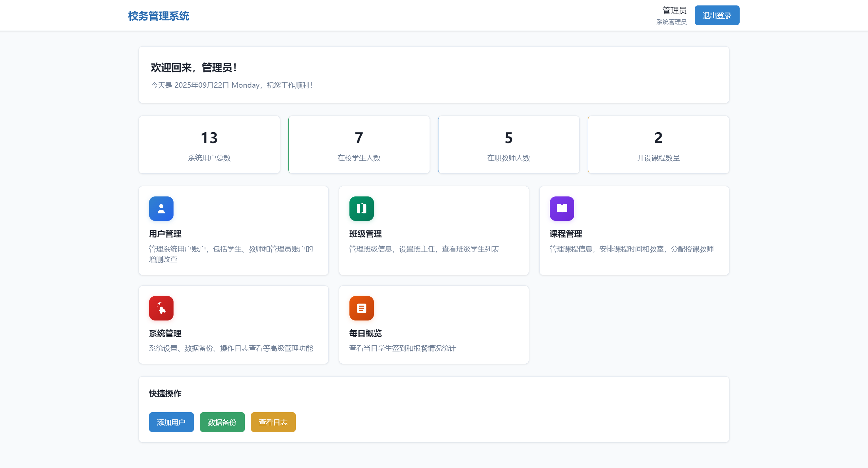Click the 退出登录 button
The width and height of the screenshot is (868, 468).
(717, 15)
